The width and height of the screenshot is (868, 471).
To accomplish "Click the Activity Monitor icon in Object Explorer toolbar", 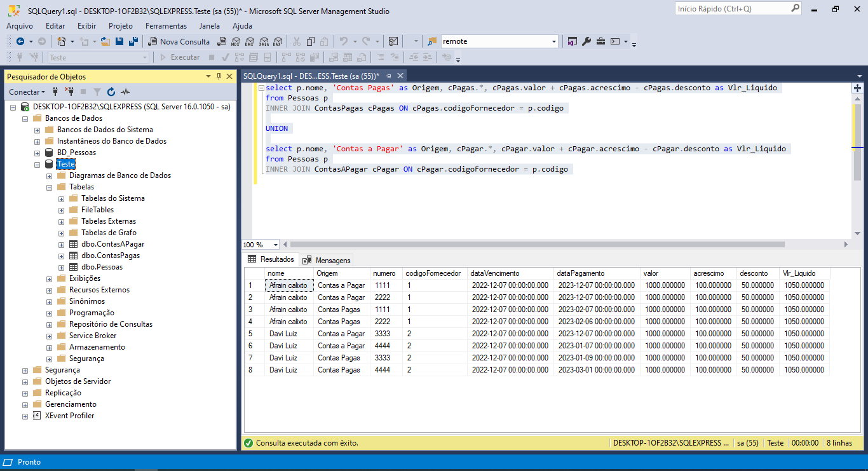I will (x=124, y=92).
